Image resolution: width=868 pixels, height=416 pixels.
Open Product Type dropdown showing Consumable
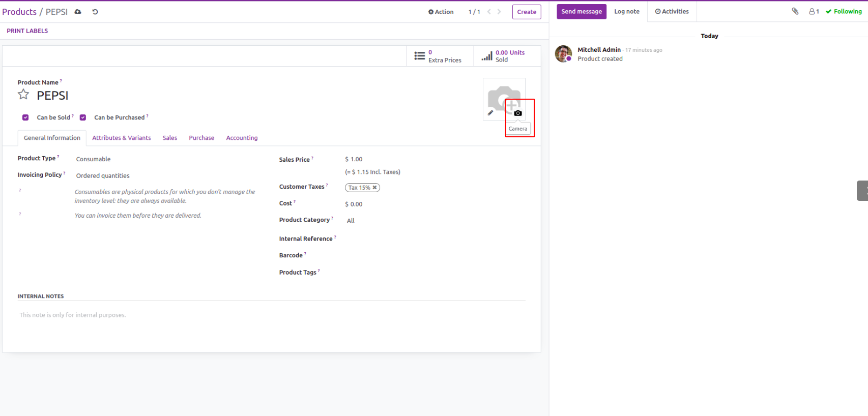tap(168, 159)
